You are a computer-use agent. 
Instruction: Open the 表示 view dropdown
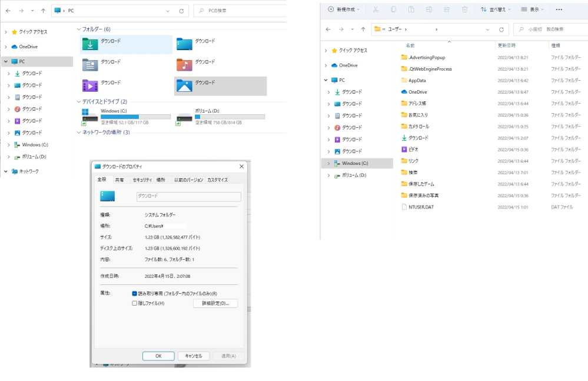(x=534, y=9)
